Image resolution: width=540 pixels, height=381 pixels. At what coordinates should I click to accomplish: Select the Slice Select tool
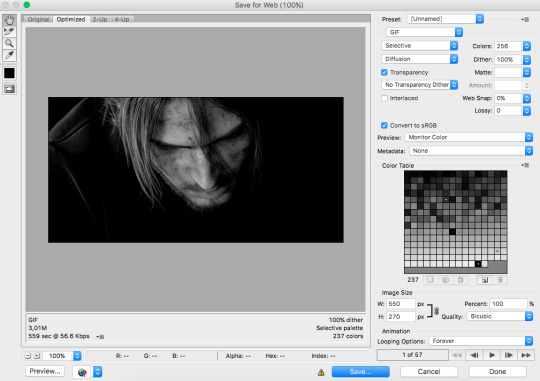(x=9, y=32)
